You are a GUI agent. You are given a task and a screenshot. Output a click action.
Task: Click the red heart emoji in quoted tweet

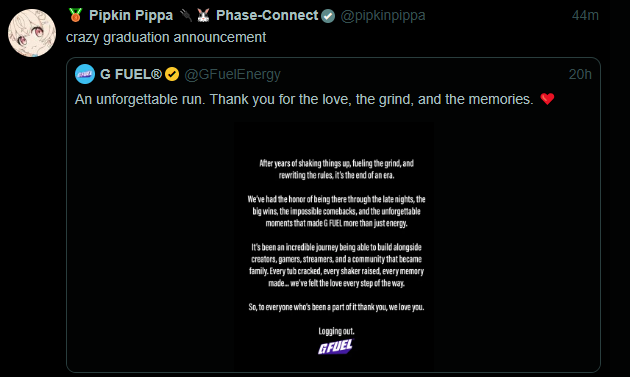coord(547,98)
